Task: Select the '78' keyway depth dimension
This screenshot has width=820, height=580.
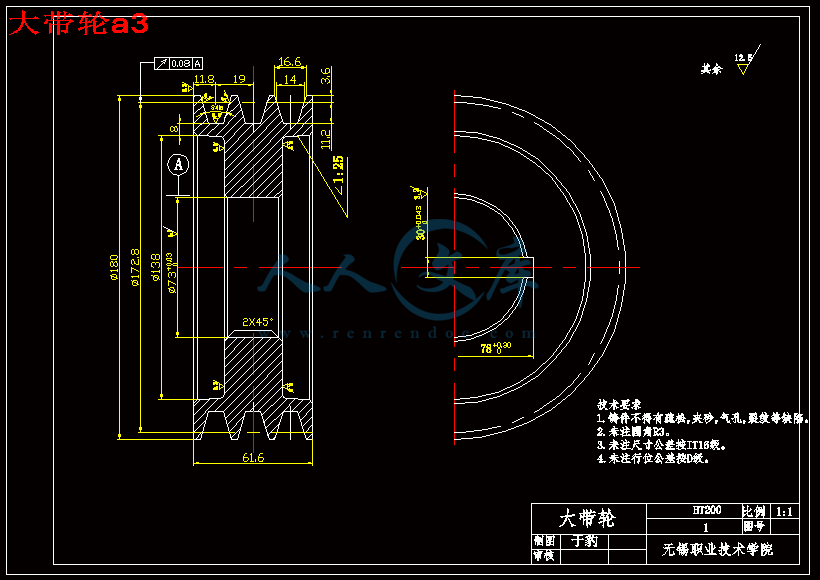Action: click(x=496, y=348)
